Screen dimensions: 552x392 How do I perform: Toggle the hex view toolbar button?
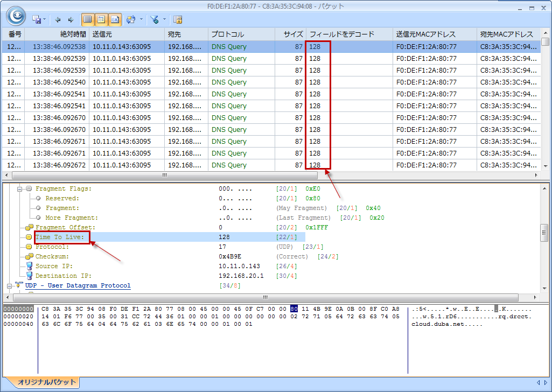115,20
